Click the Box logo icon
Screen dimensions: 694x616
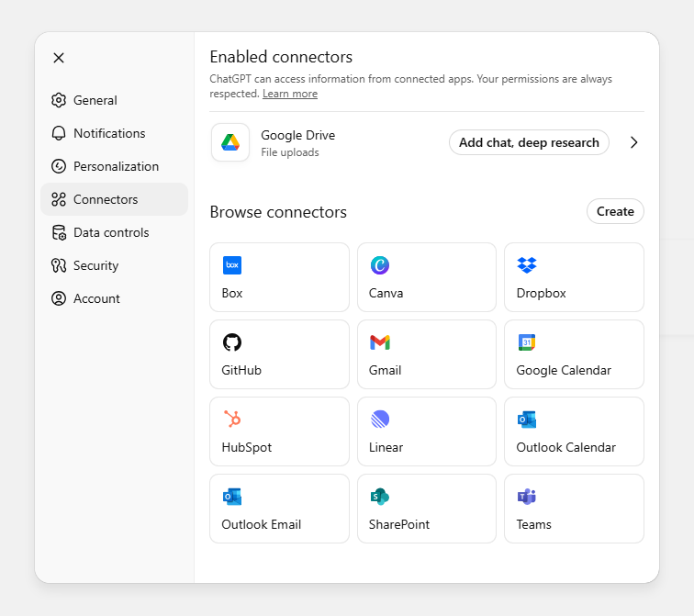click(x=232, y=265)
